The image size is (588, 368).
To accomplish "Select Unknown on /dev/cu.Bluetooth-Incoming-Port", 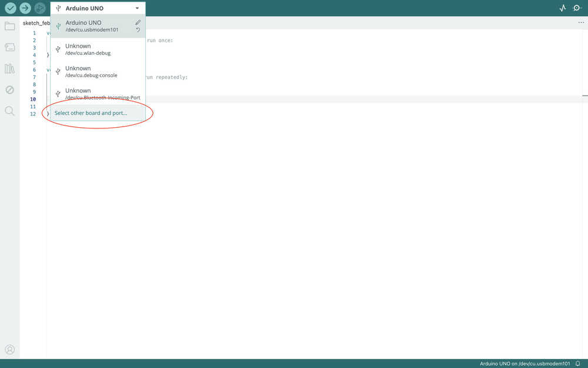I will tap(98, 94).
